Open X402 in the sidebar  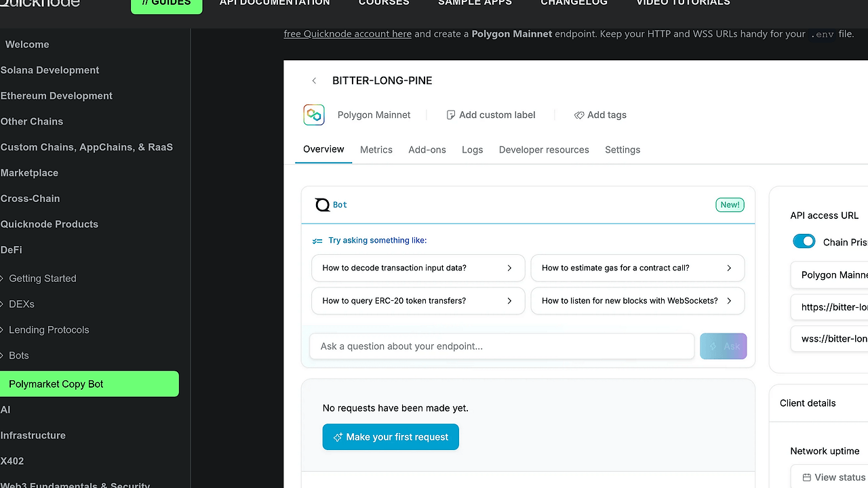pos(12,462)
